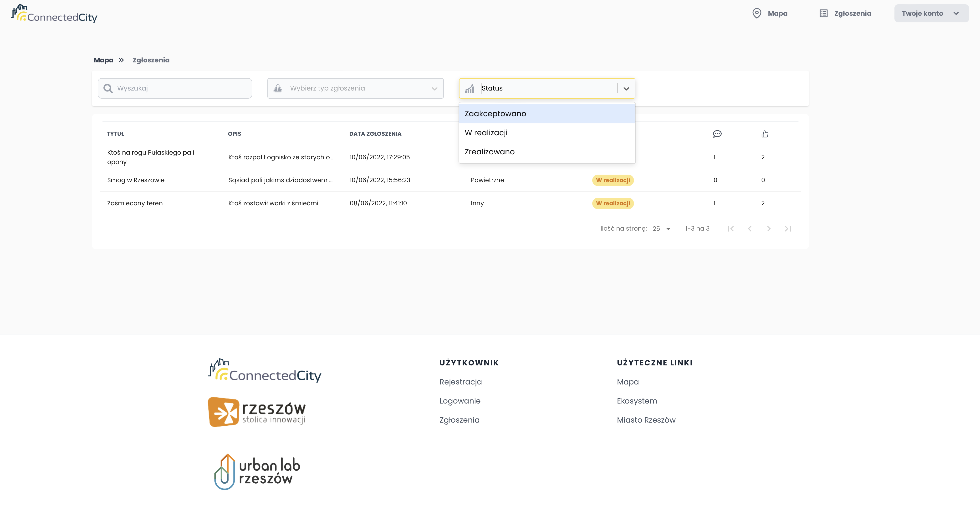Go to previous page of table
This screenshot has width=980, height=505.
(750, 228)
